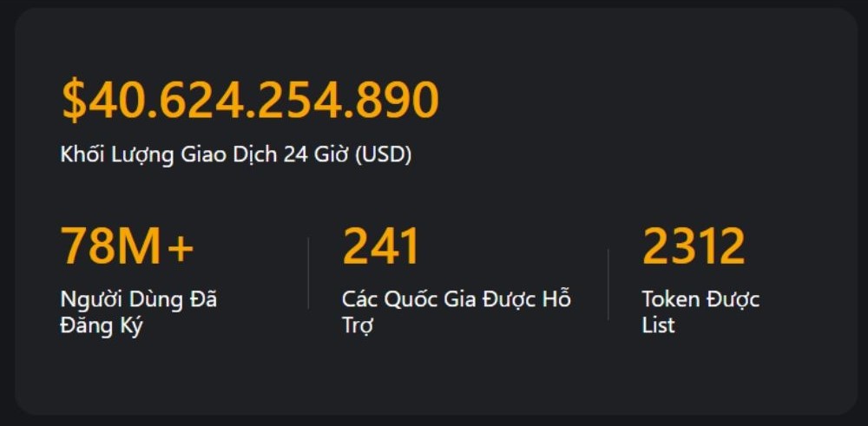Click the "Trợ" text under 241
Image resolution: width=868 pixels, height=426 pixels.
(358, 325)
